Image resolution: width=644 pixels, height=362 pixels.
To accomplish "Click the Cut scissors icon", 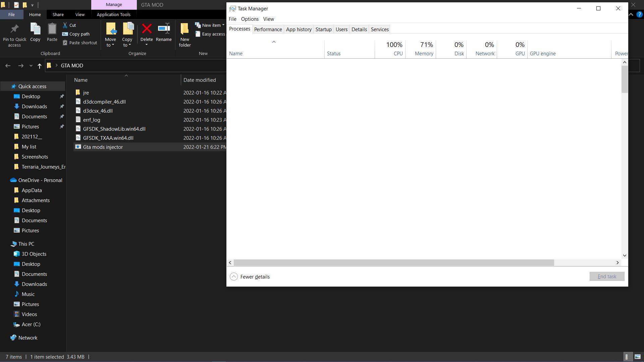I will (x=65, y=25).
